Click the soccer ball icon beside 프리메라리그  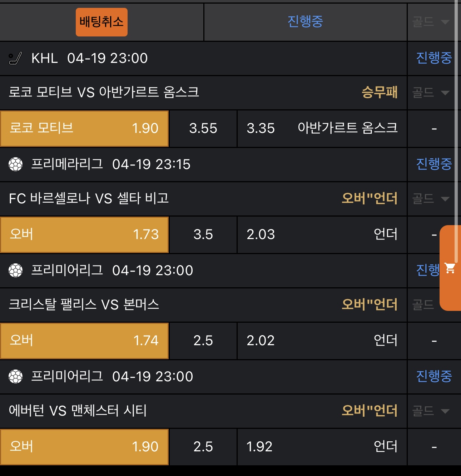pos(15,164)
